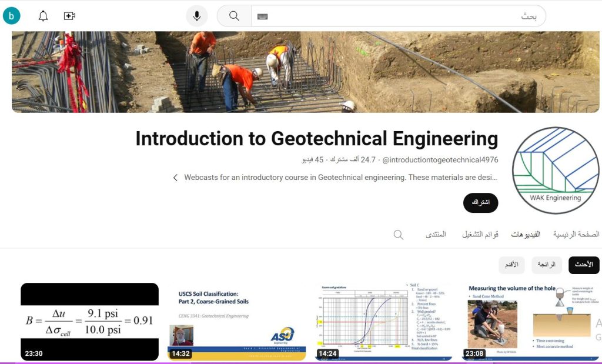The width and height of the screenshot is (602, 364).
Task: Click the notifications bell icon
Action: (x=42, y=16)
